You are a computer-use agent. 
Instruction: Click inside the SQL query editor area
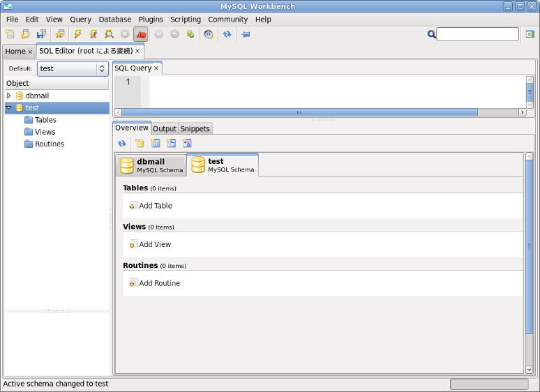click(337, 91)
